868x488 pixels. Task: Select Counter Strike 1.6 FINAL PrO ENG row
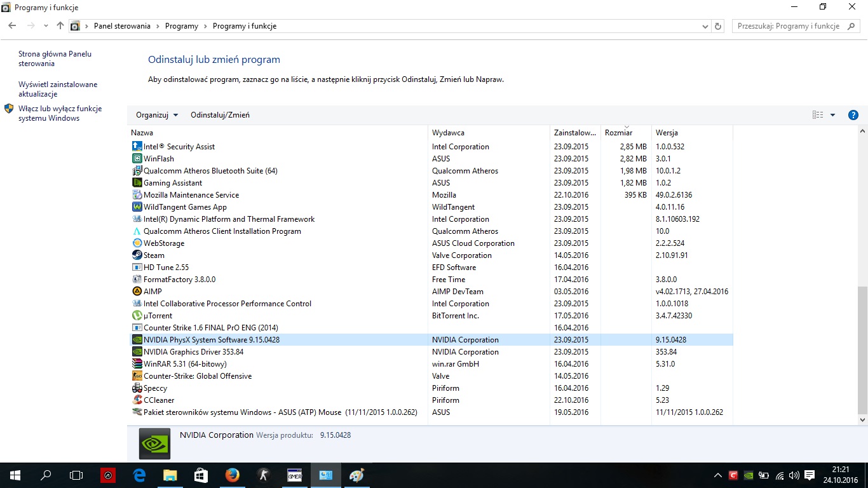[x=431, y=328]
